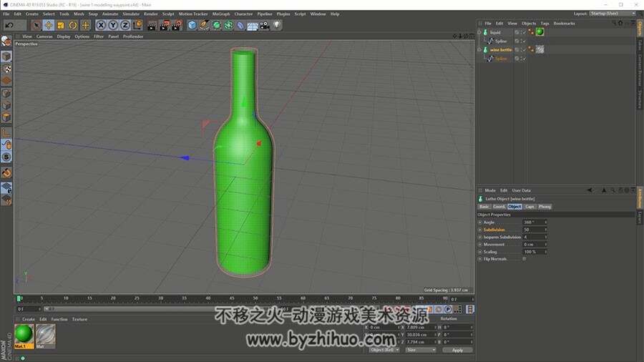Toggle the Z axis lock
Viewport: 644px width, 362px height.
[125, 26]
